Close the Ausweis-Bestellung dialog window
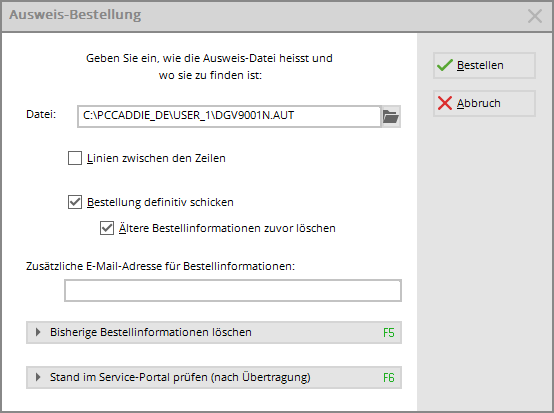This screenshot has width=554, height=413. tap(535, 16)
